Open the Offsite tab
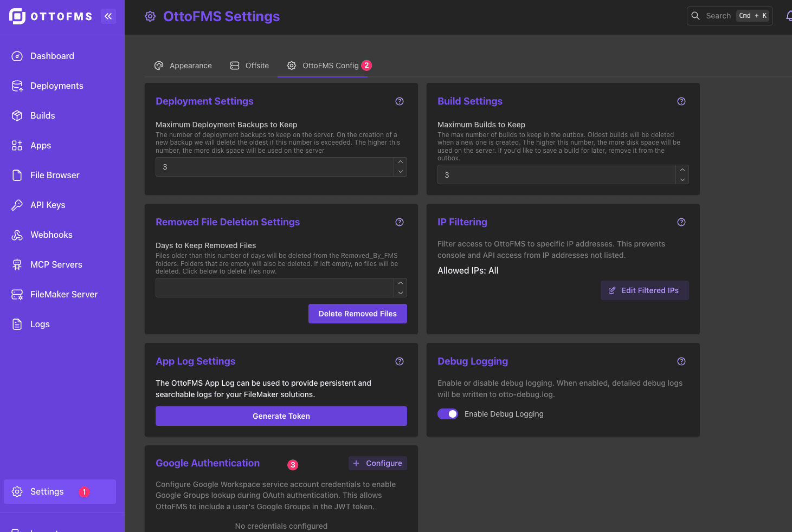The height and width of the screenshot is (532, 792). [249, 66]
